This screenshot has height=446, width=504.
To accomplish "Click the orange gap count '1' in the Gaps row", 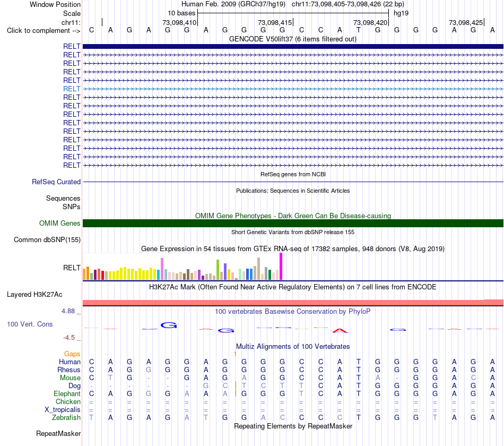I will (235, 354).
